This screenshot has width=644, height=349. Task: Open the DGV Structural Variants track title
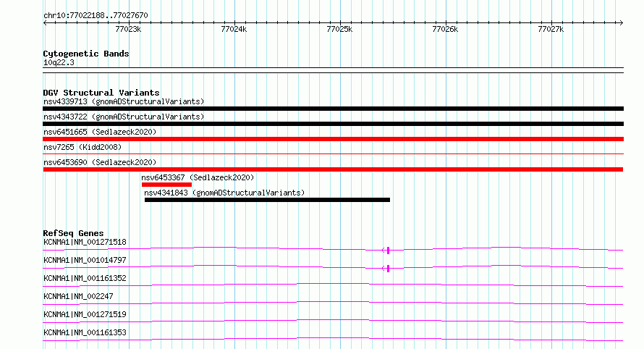pos(101,93)
